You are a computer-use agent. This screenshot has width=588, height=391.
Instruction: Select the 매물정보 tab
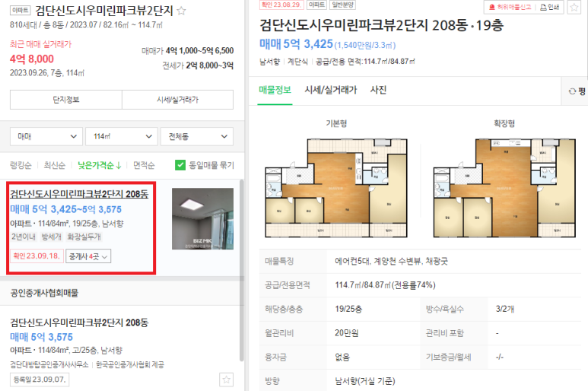[x=275, y=90]
